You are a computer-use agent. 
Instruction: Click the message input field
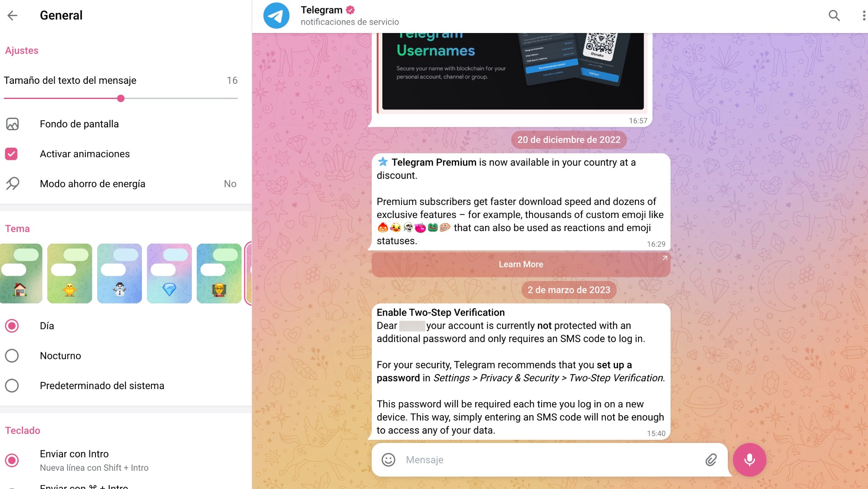(x=544, y=459)
